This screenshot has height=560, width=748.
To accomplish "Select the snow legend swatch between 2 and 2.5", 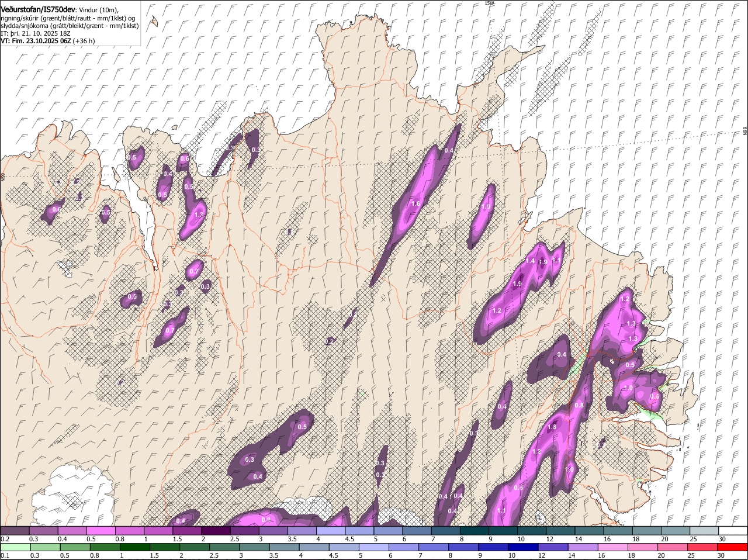I will (216, 531).
